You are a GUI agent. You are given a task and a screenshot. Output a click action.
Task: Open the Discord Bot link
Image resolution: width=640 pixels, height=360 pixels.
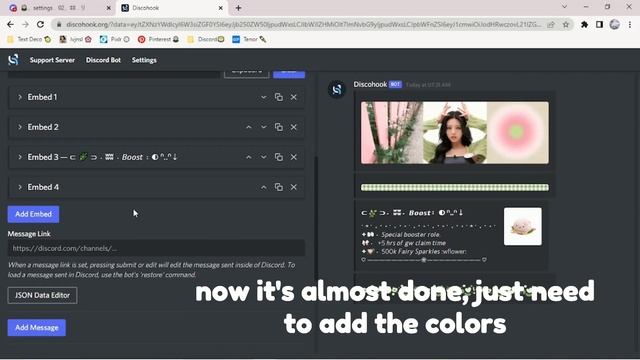103,60
